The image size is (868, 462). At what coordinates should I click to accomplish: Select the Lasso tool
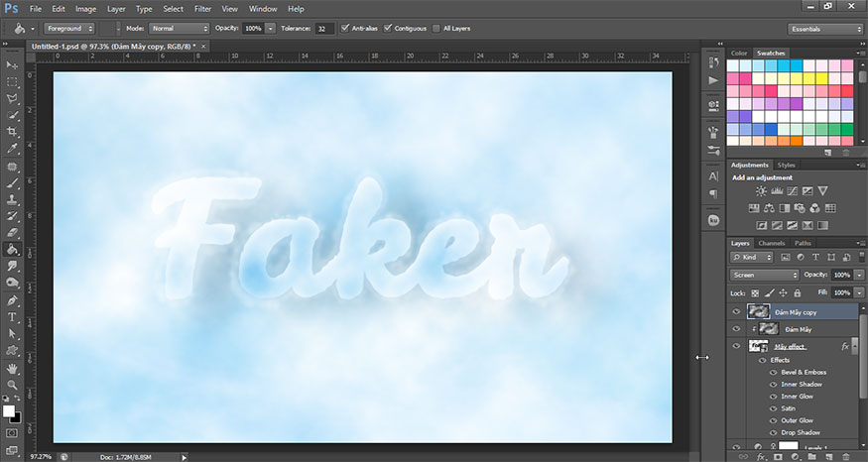click(12, 98)
